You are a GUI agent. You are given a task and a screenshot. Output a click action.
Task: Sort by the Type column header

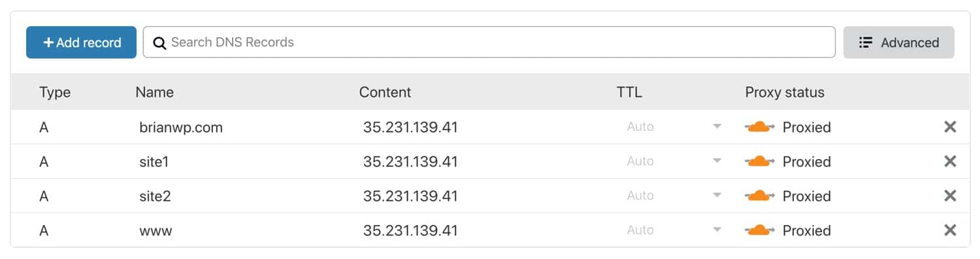[55, 92]
